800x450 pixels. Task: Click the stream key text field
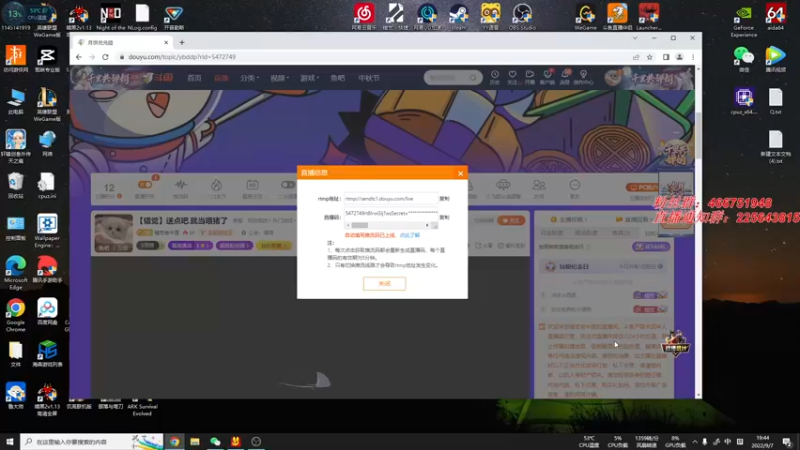pyautogui.click(x=391, y=213)
